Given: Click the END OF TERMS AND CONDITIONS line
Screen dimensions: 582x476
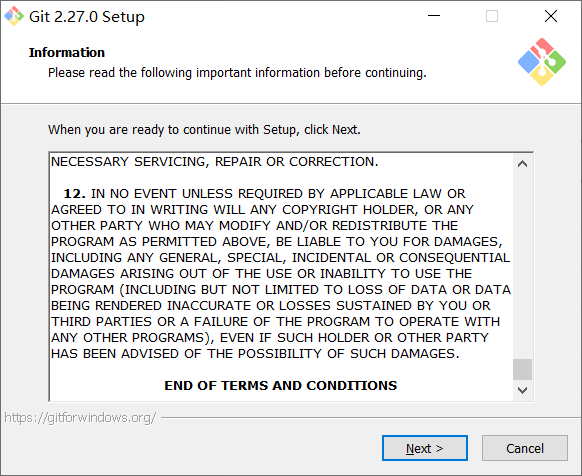Looking at the screenshot, I should tap(281, 385).
